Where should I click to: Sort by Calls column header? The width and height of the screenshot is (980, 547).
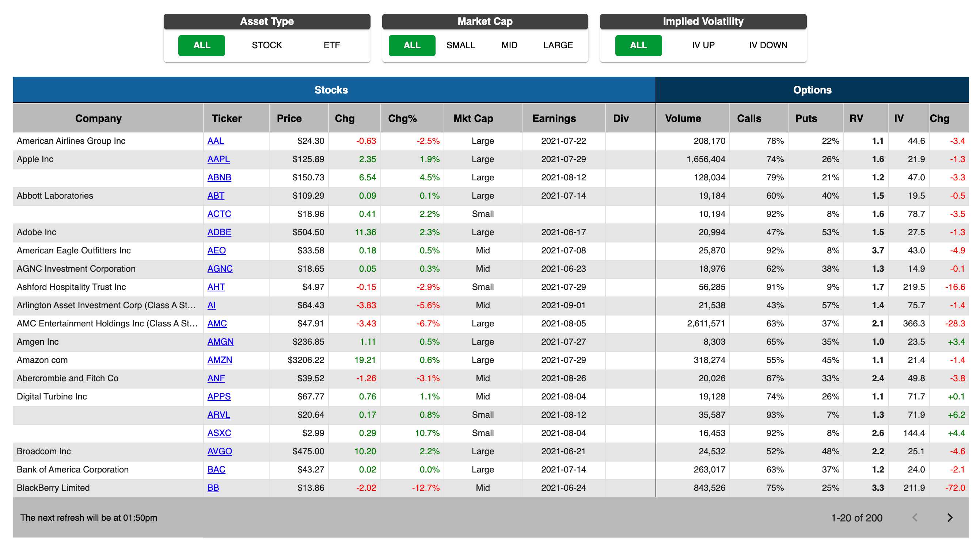click(x=749, y=118)
